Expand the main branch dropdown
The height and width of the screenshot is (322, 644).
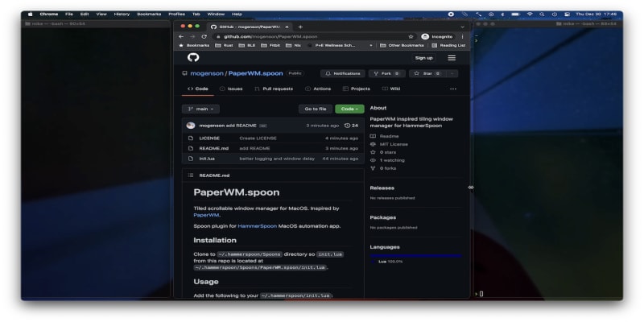(200, 109)
